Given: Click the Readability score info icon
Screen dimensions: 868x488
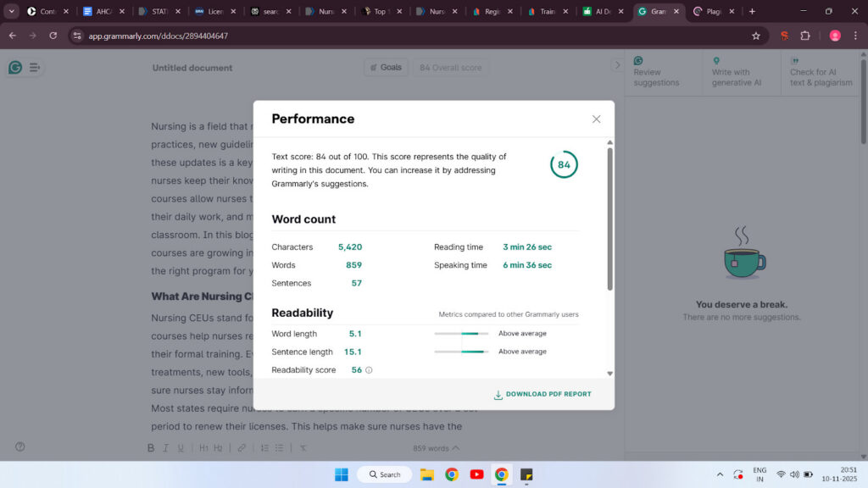Looking at the screenshot, I should [369, 370].
